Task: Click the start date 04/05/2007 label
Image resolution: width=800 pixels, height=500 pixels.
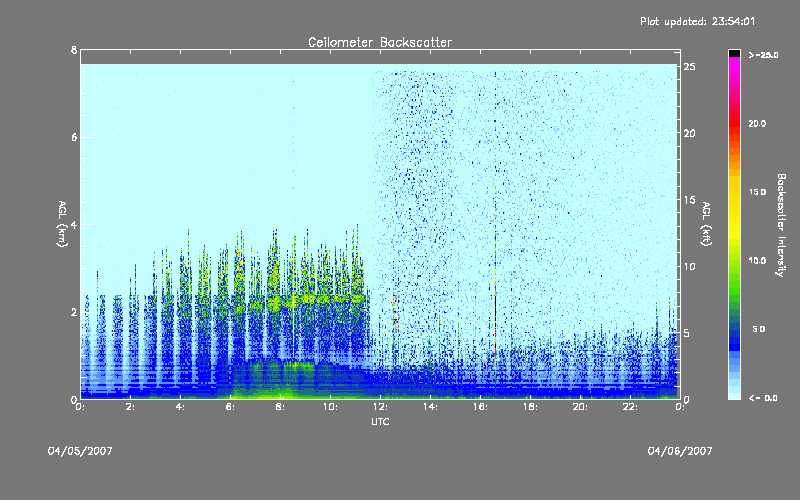Action: (x=80, y=451)
